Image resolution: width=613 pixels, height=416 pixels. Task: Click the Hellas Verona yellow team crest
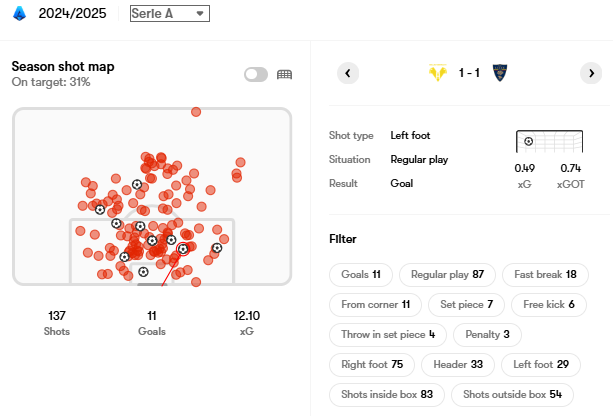[x=437, y=73]
